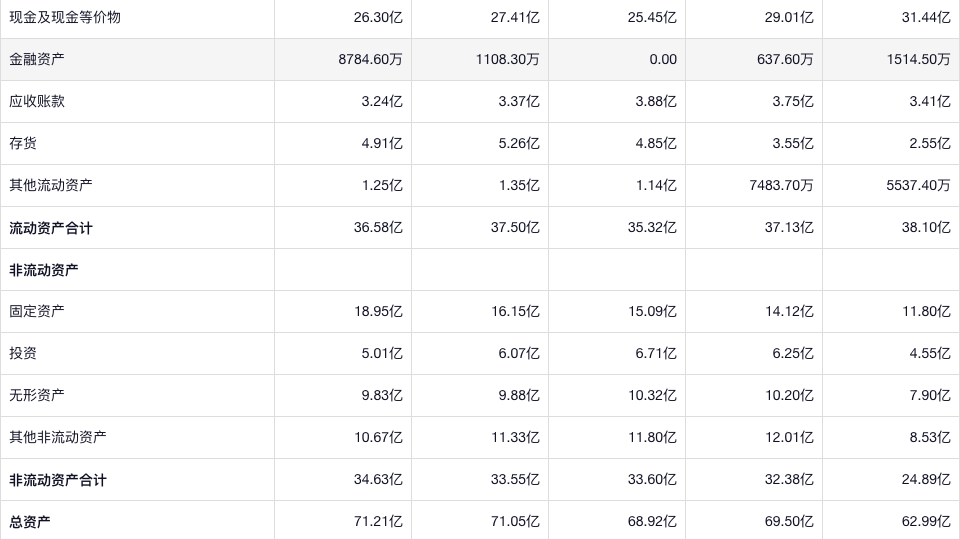The height and width of the screenshot is (539, 960).
Task: Click the 7483.70万 cell in 其他流动资产 row
Action: pos(777,185)
